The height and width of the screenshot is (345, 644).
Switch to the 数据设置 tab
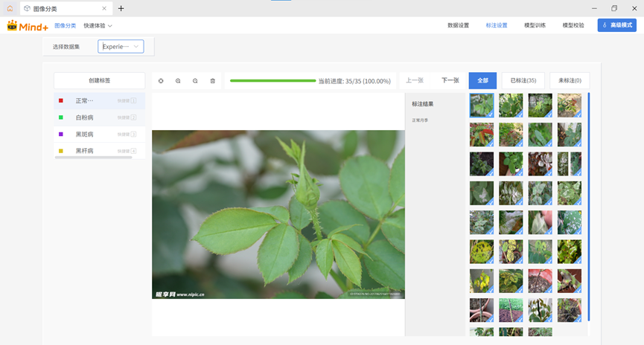(x=458, y=25)
